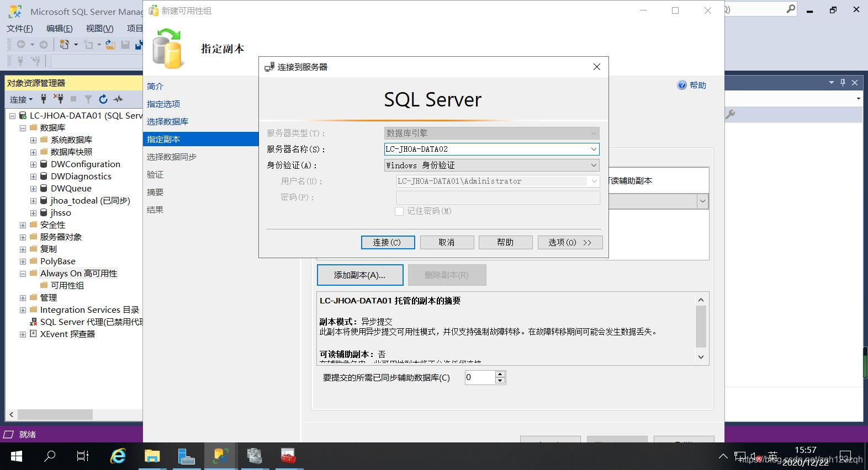Click Navigate Forward arrow icon

click(44, 44)
